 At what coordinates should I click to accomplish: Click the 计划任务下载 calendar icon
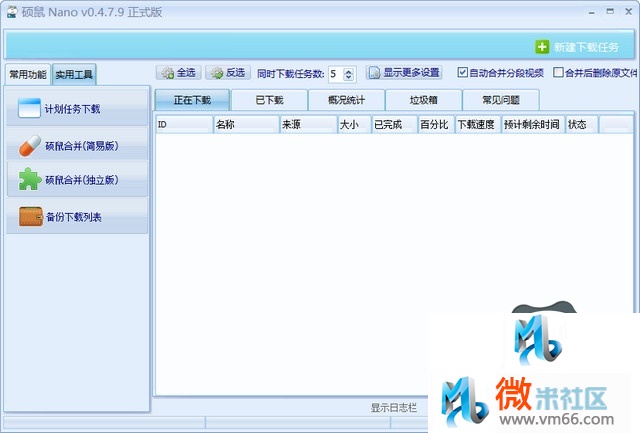(29, 108)
